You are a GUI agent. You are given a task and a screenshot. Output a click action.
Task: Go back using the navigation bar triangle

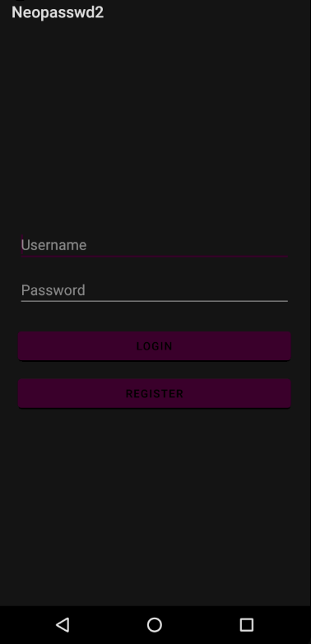[x=63, y=625]
